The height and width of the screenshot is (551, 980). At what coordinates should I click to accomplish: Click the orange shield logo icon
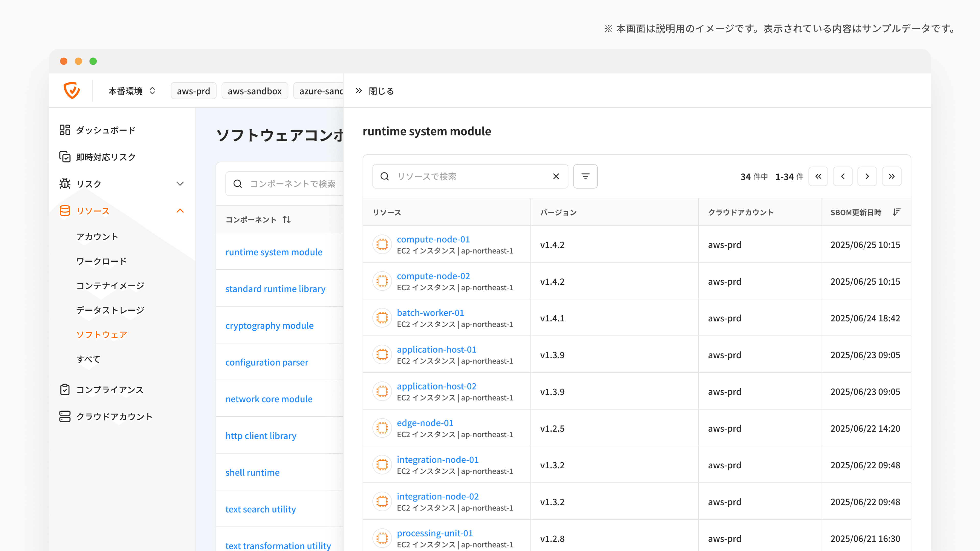pos(71,91)
